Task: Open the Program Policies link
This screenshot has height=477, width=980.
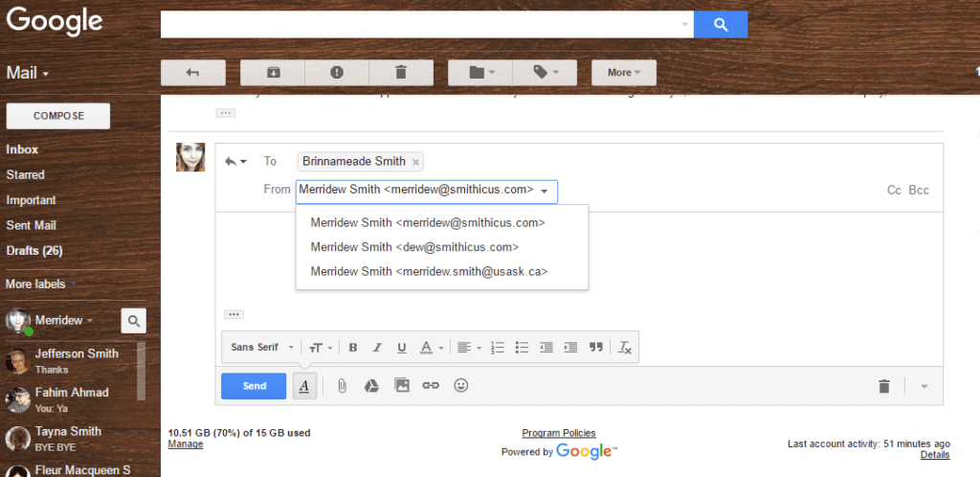Action: click(558, 433)
